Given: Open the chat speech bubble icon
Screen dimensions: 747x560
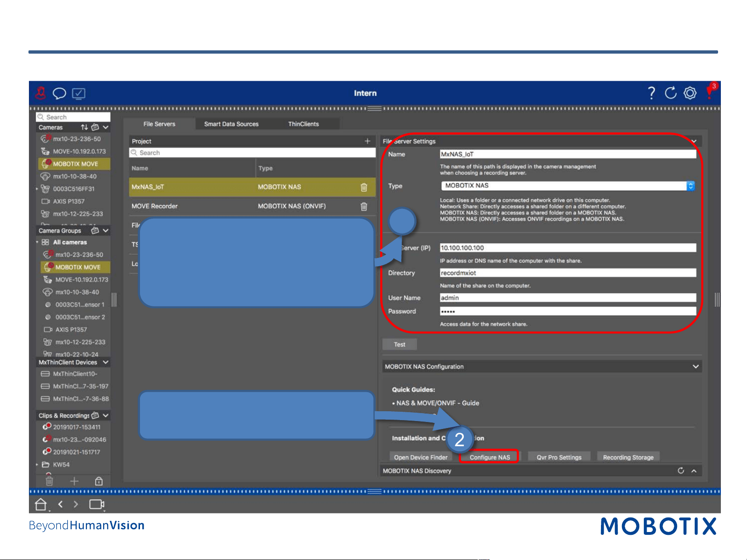Looking at the screenshot, I should 59,94.
